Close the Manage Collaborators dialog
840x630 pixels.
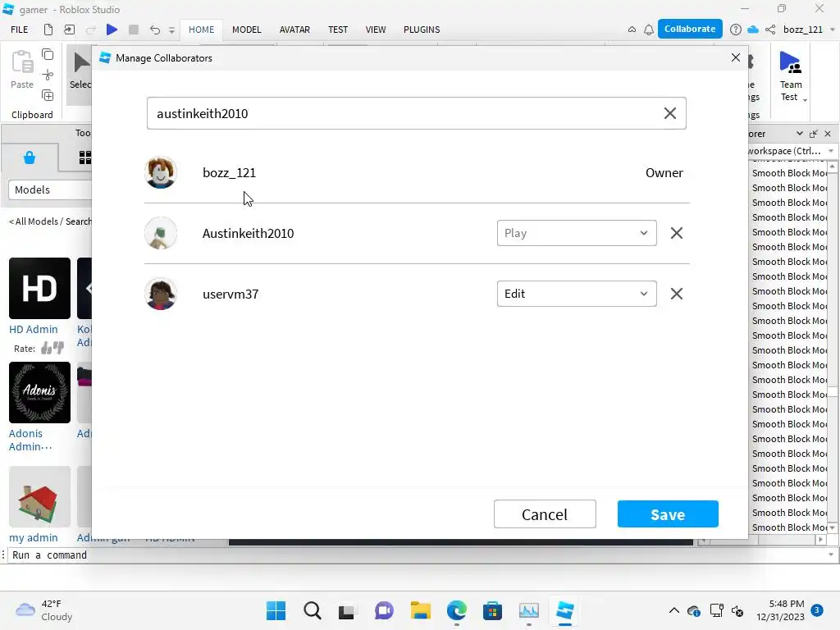click(x=736, y=57)
